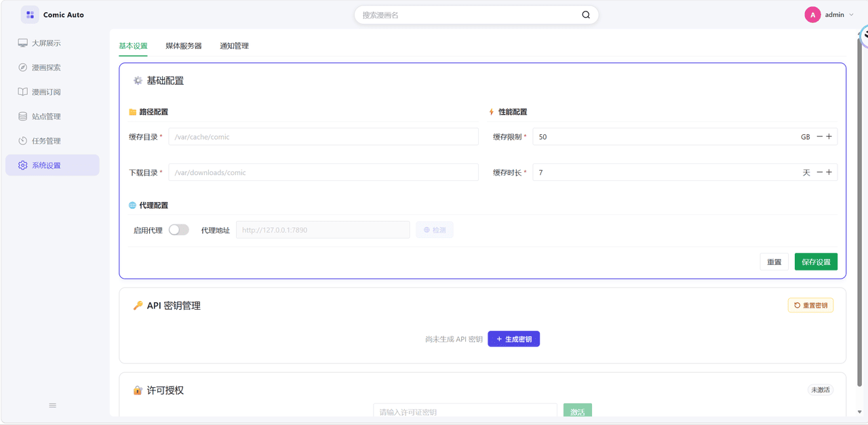Click the Comic Auto logo icon

click(30, 14)
